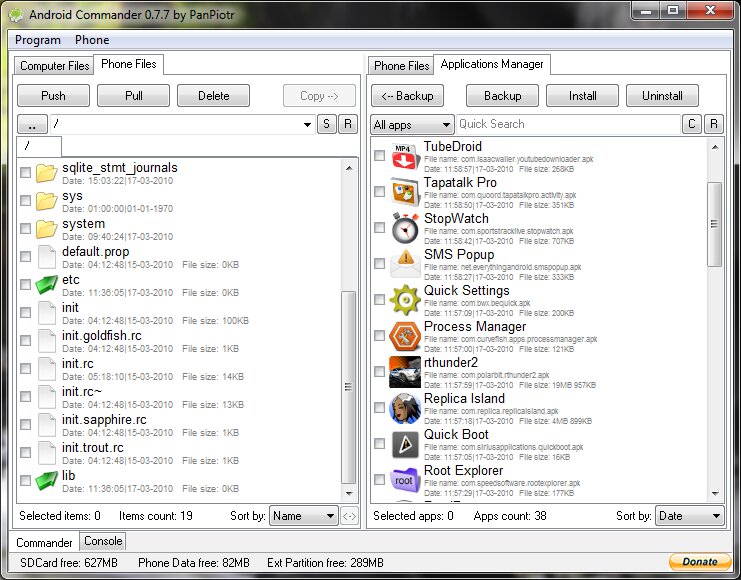Open the Sort by Date dropdown
This screenshot has height=580, width=741.
(x=689, y=516)
